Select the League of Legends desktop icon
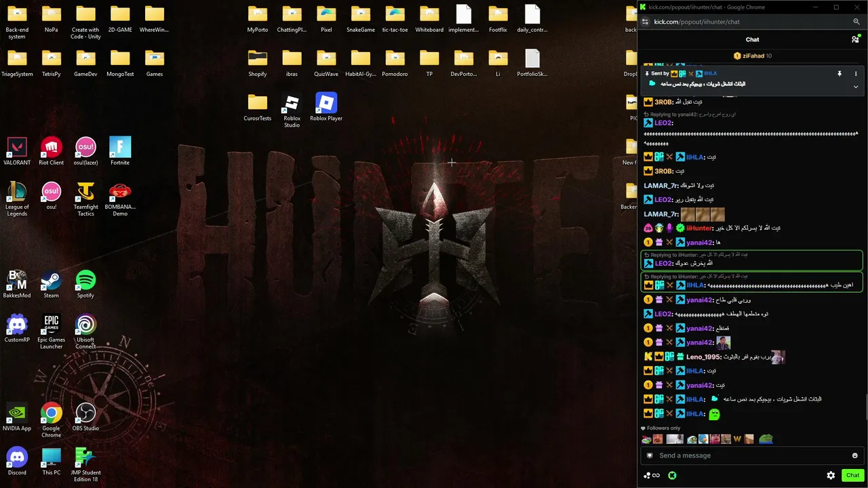This screenshot has height=488, width=868. pos(17,199)
